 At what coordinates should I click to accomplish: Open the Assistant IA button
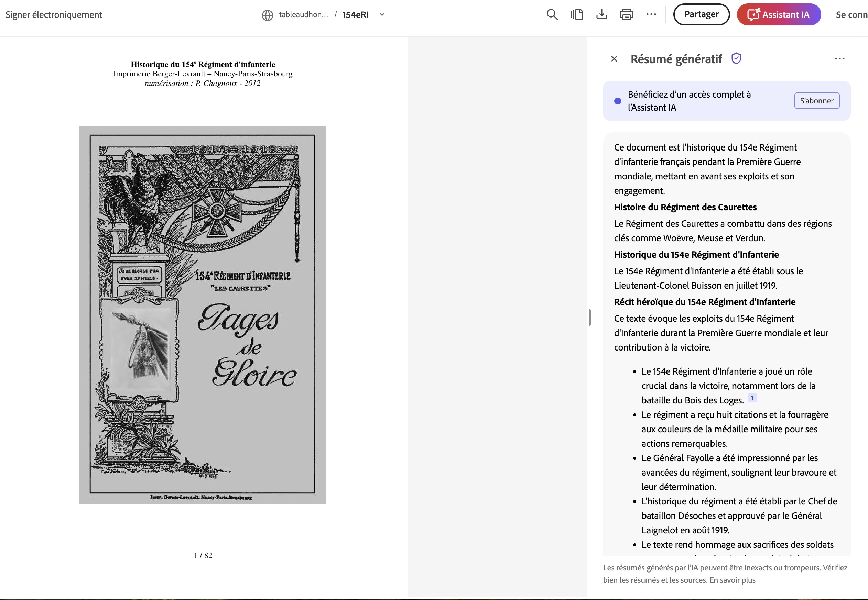(779, 15)
